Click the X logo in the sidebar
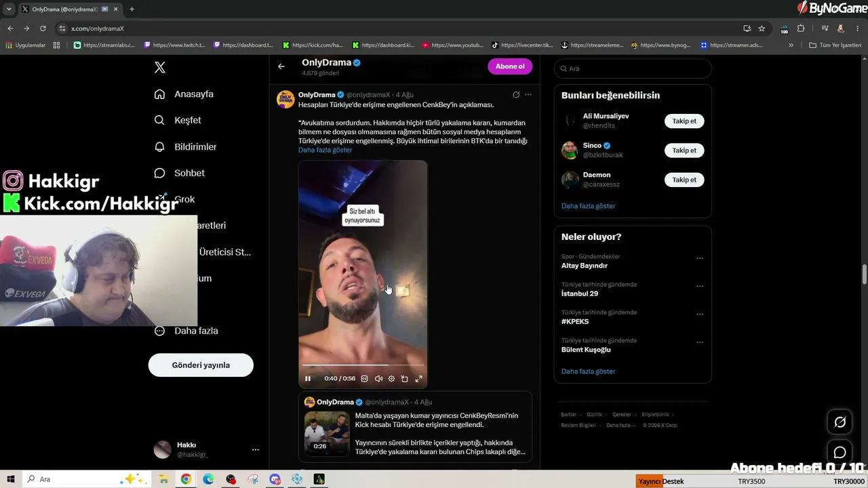Viewport: 868px width, 488px height. [x=159, y=67]
